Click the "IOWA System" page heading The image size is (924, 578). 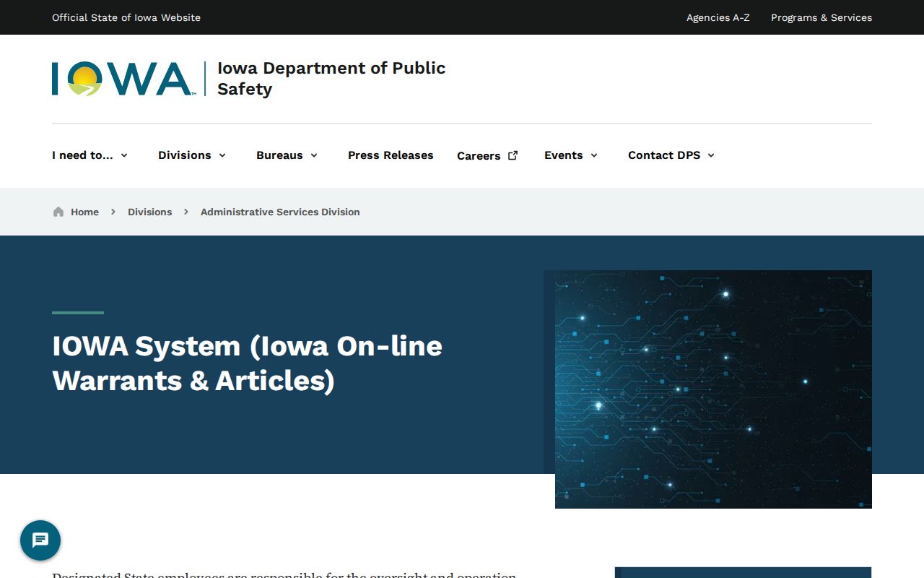(248, 363)
